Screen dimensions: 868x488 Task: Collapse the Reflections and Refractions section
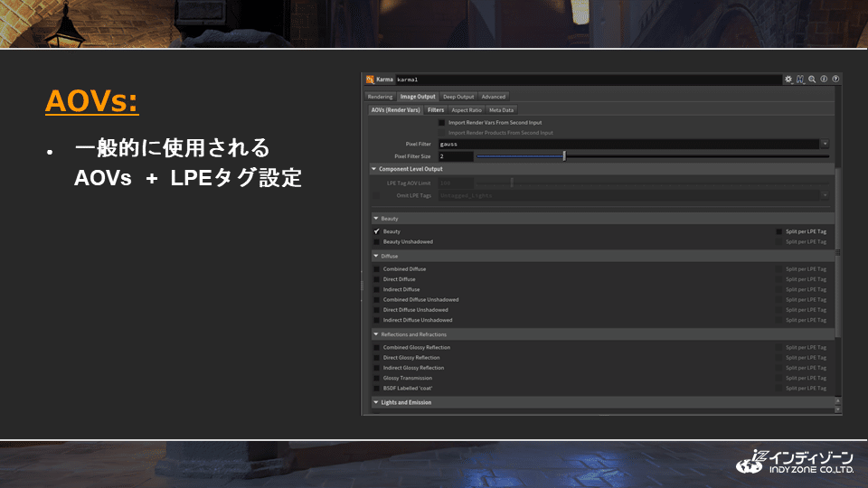click(x=376, y=334)
